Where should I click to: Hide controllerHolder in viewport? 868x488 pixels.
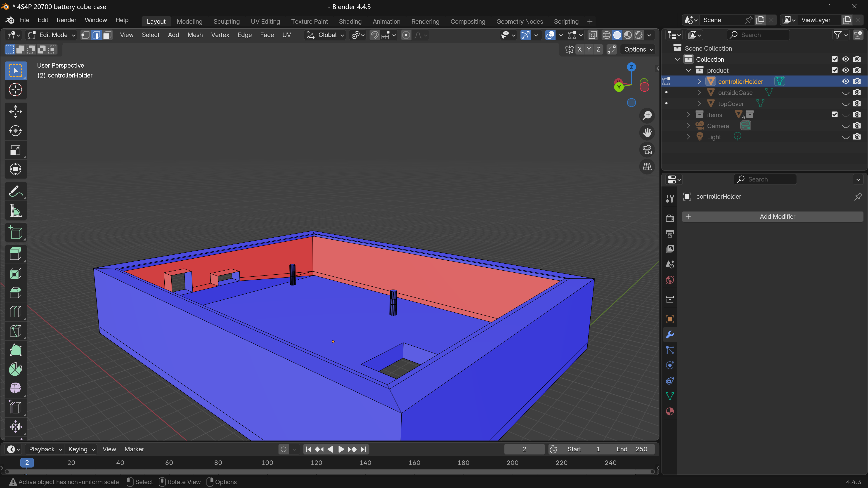click(845, 81)
